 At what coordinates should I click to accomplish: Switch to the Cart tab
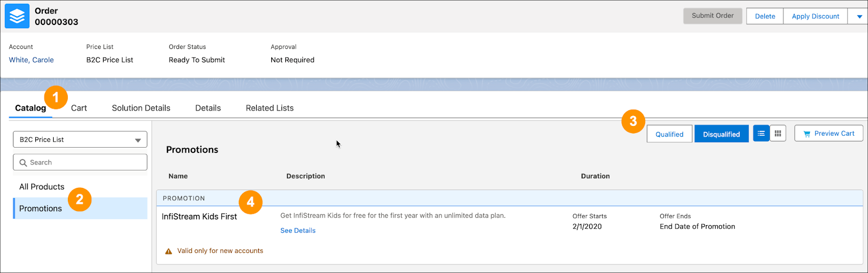point(79,108)
